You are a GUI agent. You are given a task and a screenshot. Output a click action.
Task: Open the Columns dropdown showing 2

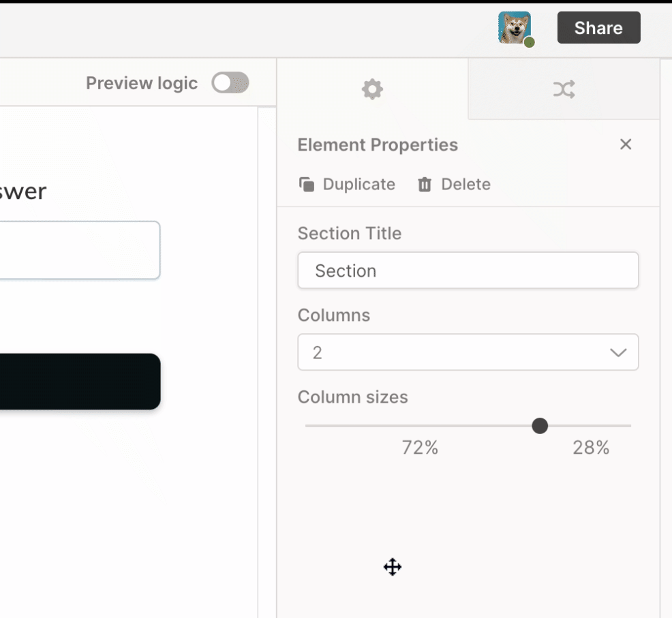[468, 352]
